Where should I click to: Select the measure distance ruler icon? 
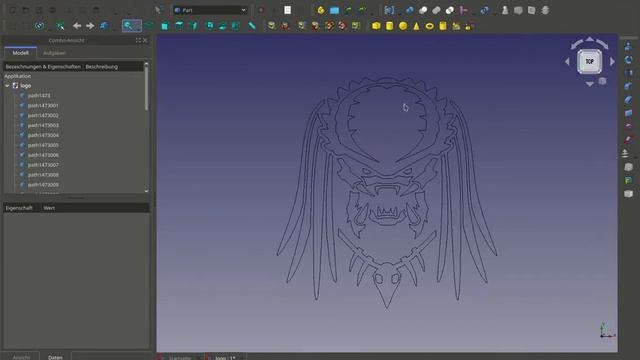[252, 26]
